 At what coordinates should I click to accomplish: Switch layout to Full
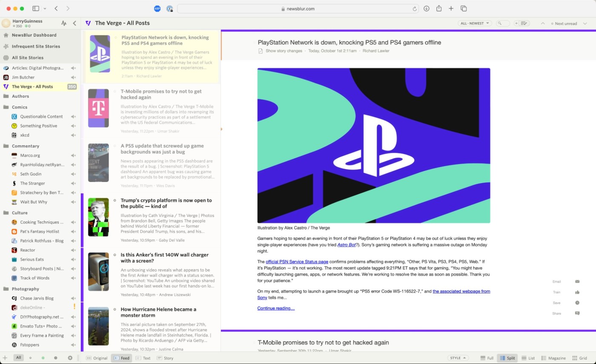(487, 358)
